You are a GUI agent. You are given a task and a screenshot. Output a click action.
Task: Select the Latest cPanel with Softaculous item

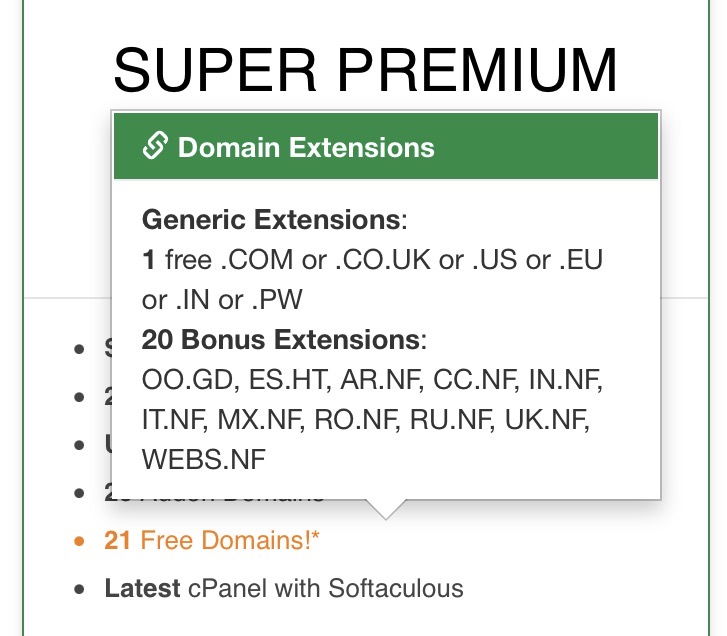click(284, 588)
